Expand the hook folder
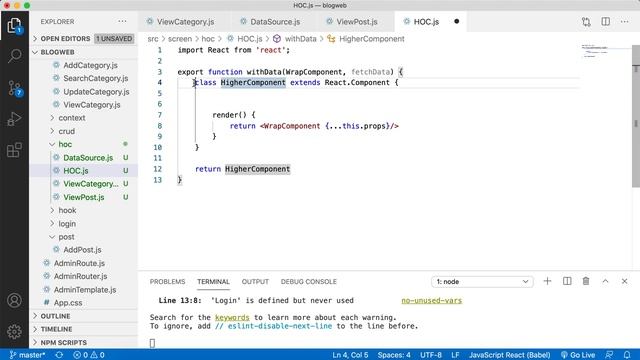Viewport: 640px width, 360px height. tap(67, 210)
